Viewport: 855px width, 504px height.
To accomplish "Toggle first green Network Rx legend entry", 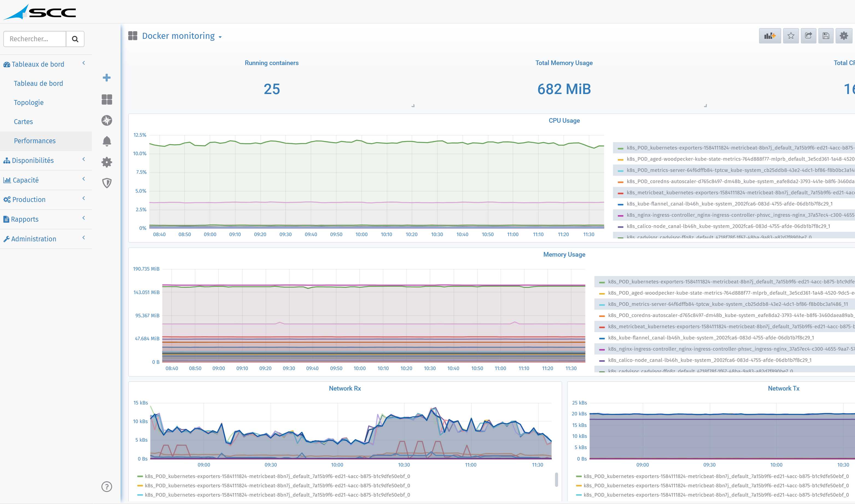I will (278, 476).
